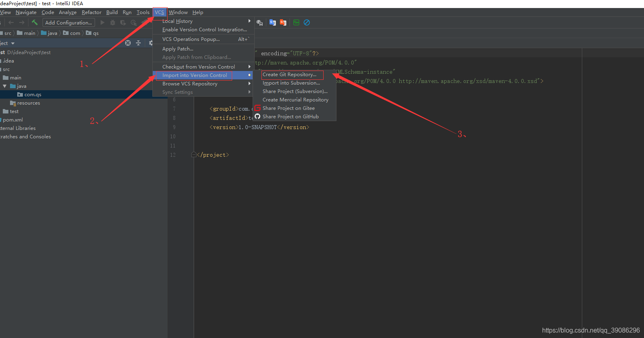Viewport: 644px width, 338px height.
Task: Expand Import into Version Control arrow
Action: pyautogui.click(x=249, y=75)
